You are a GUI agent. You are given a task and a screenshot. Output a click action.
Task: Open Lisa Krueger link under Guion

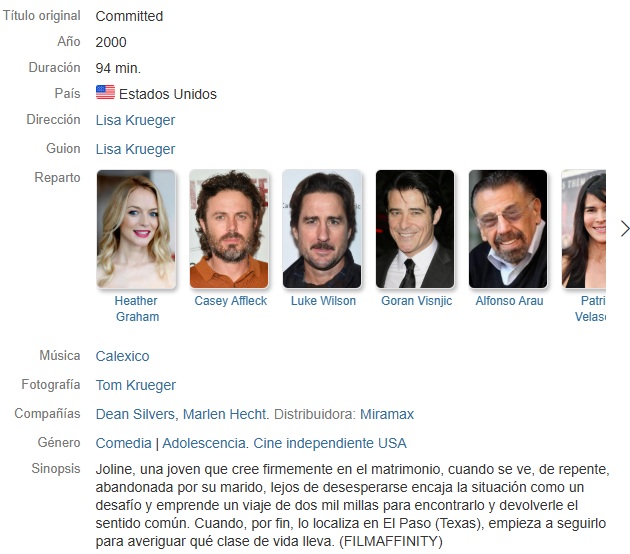click(x=135, y=149)
